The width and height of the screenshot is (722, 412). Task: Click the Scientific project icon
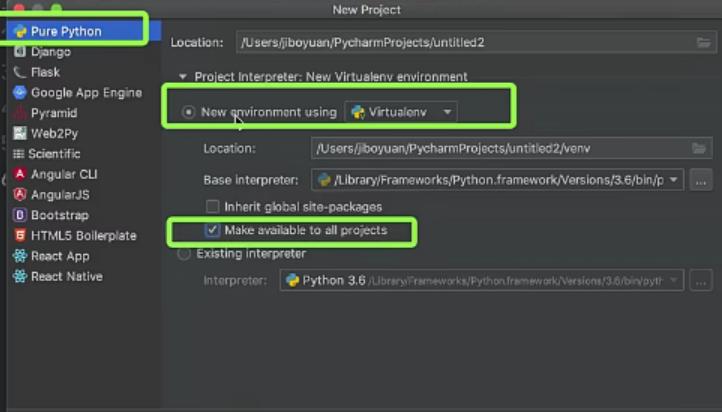(19, 154)
